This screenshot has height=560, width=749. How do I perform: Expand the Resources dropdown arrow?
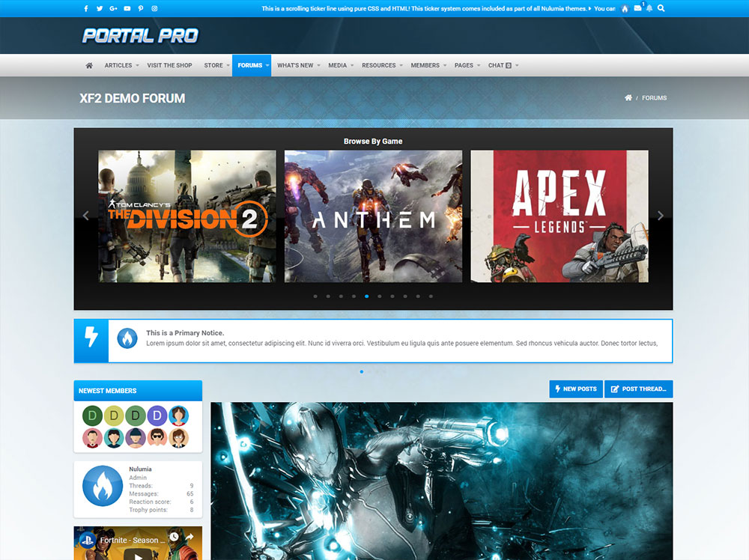click(x=401, y=66)
